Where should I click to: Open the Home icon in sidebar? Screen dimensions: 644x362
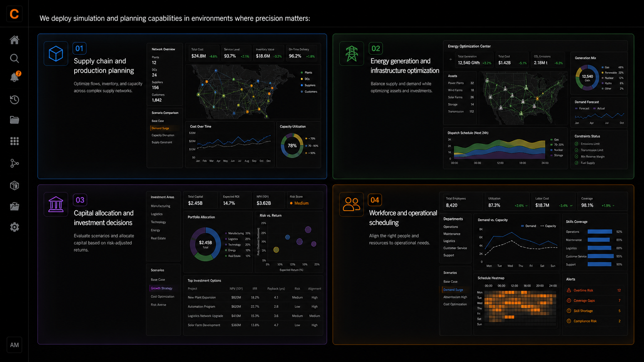[x=14, y=40]
